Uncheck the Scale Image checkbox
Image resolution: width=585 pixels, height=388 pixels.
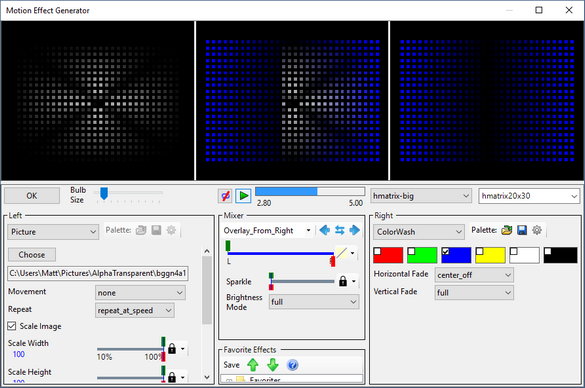[12, 326]
